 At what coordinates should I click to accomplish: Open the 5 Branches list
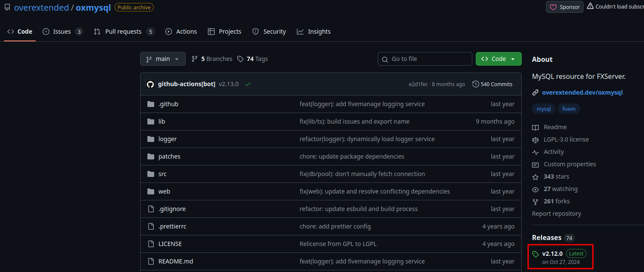212,59
